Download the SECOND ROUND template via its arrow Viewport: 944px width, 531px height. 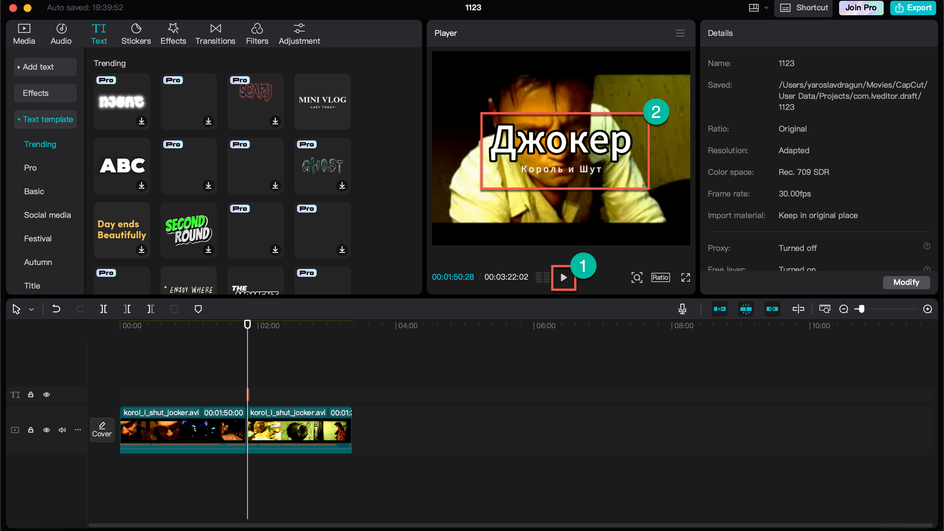click(208, 250)
